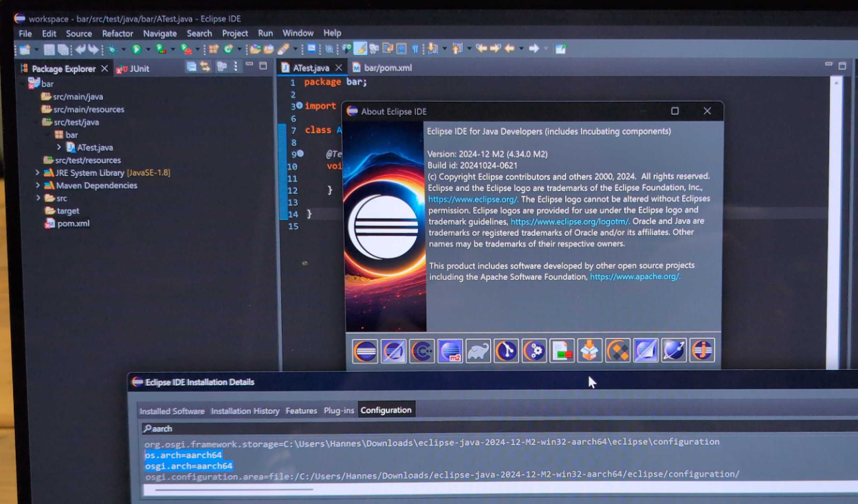Expand the JRE System Library node
This screenshot has width=858, height=504.
(37, 173)
